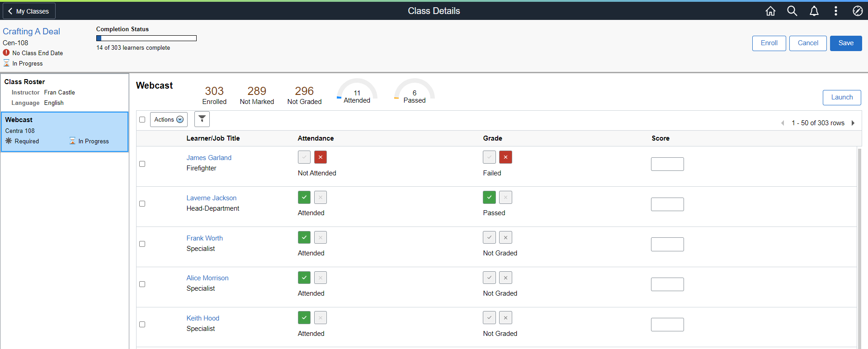The width and height of the screenshot is (868, 349).
Task: Select the James Garland row checkbox
Action: click(142, 164)
